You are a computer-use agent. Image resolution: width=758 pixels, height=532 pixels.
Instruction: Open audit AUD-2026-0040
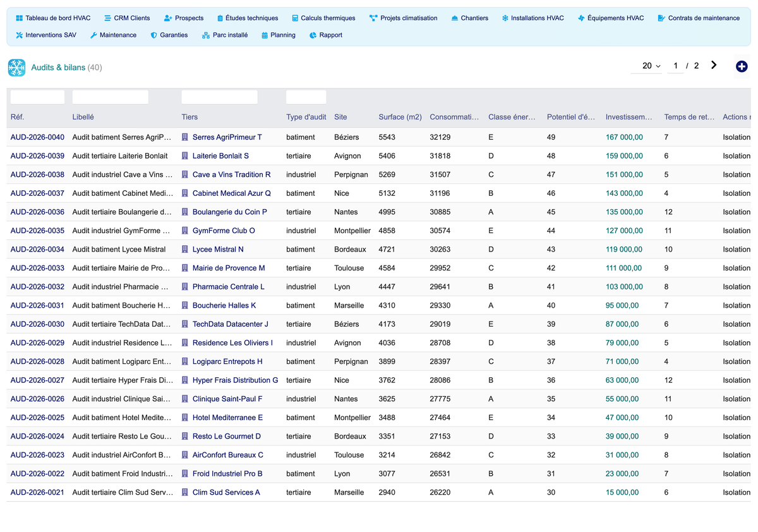pos(37,137)
